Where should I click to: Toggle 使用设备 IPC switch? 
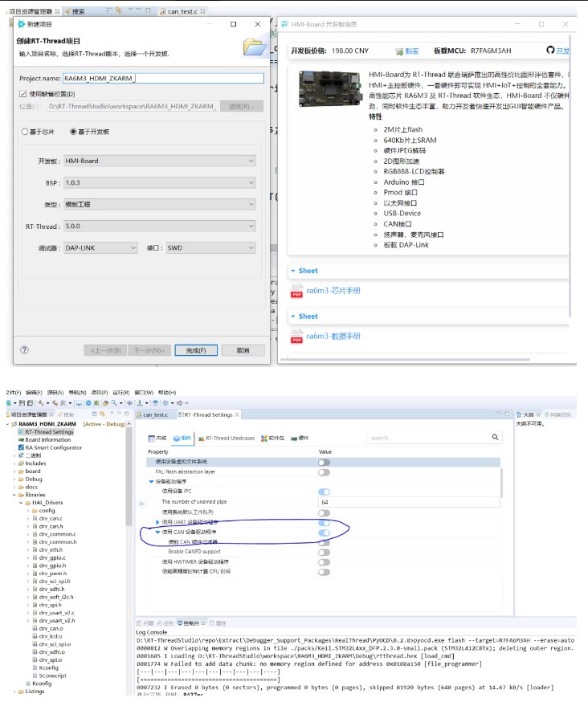pyautogui.click(x=325, y=492)
